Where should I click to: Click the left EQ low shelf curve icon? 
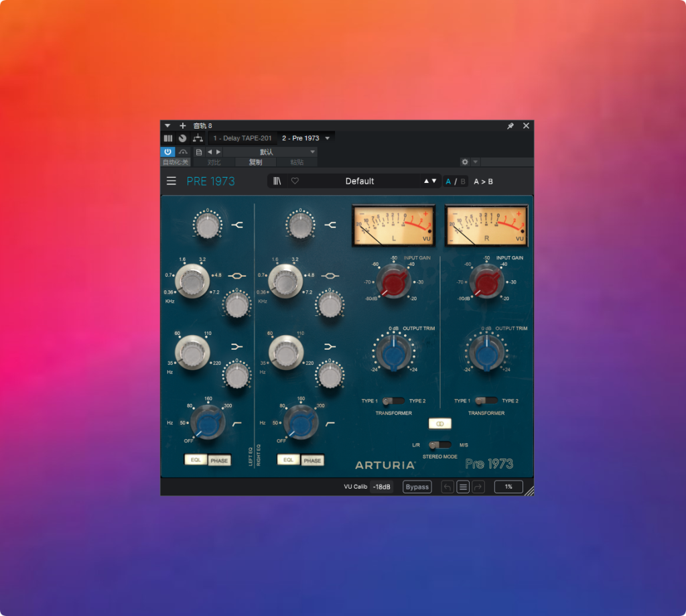(x=236, y=347)
